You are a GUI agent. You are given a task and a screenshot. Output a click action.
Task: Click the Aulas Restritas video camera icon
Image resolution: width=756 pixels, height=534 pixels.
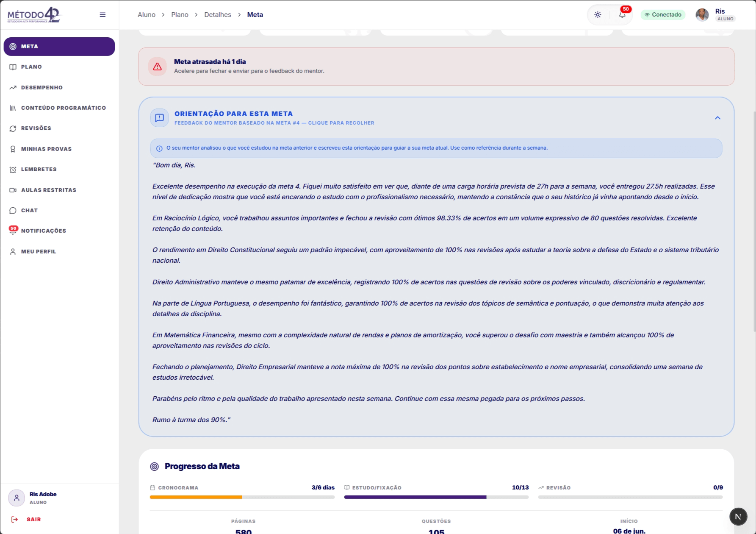13,190
